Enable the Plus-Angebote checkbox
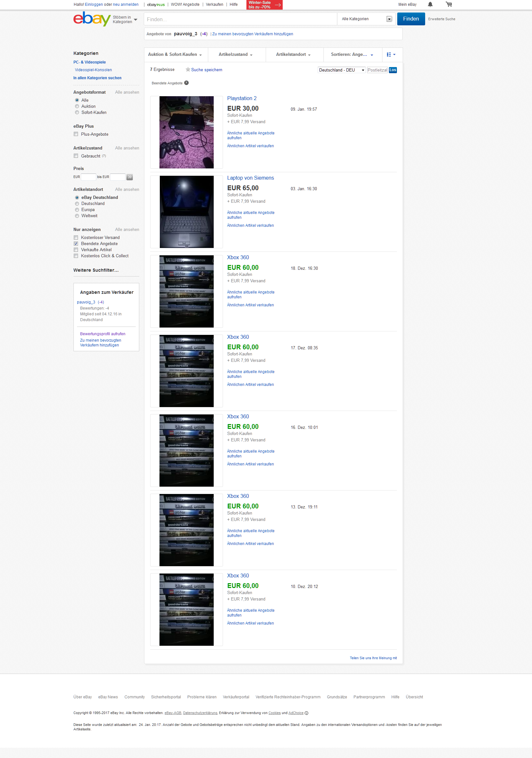532x758 pixels. 76,134
